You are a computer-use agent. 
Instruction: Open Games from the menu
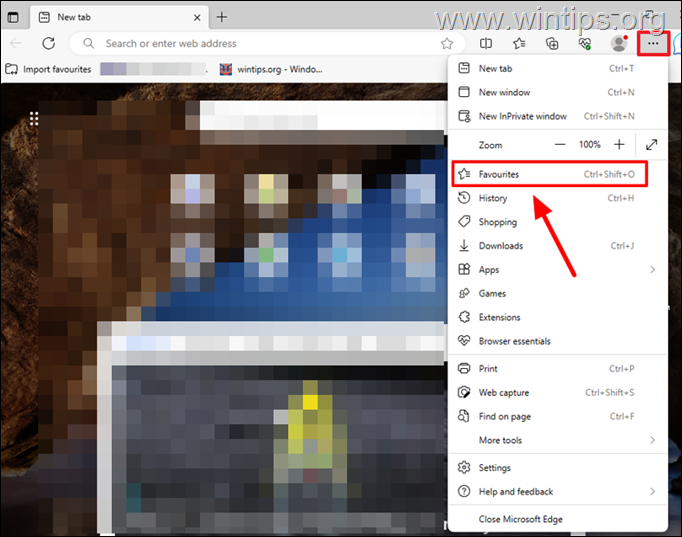[x=558, y=294]
